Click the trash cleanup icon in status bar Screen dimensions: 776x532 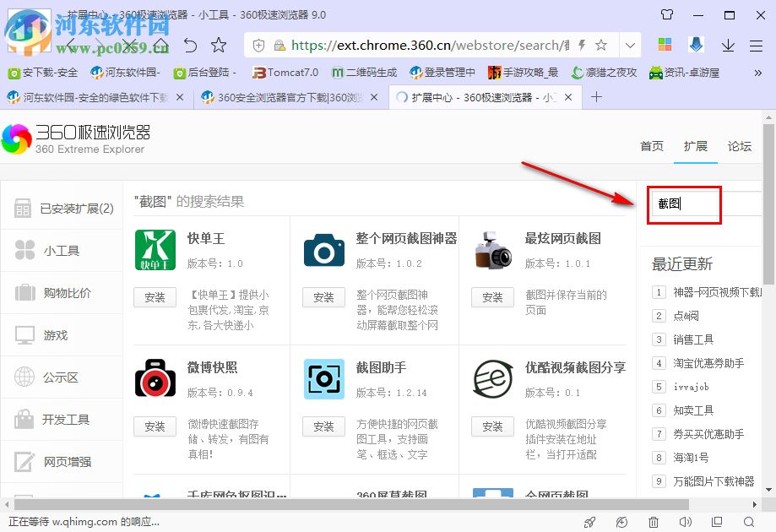653,522
